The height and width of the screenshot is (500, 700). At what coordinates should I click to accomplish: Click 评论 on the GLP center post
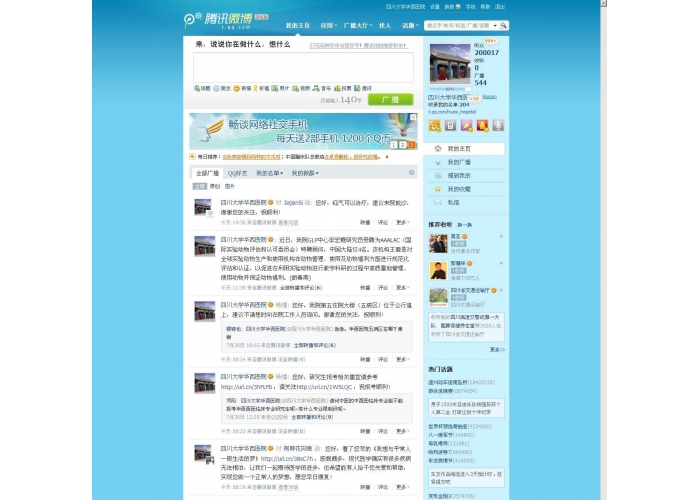pyautogui.click(x=383, y=288)
